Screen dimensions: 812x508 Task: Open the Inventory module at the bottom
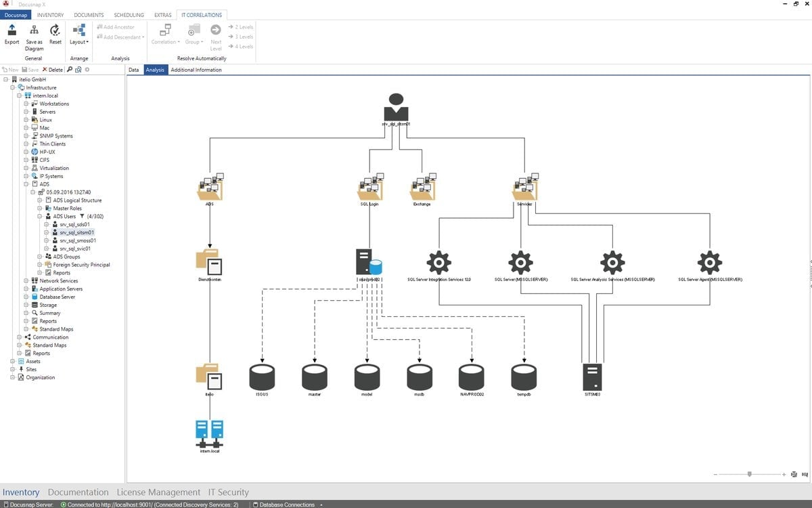pyautogui.click(x=21, y=492)
